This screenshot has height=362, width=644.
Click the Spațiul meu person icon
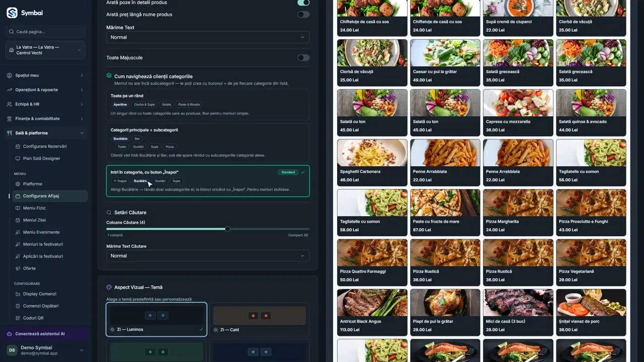(x=10, y=75)
